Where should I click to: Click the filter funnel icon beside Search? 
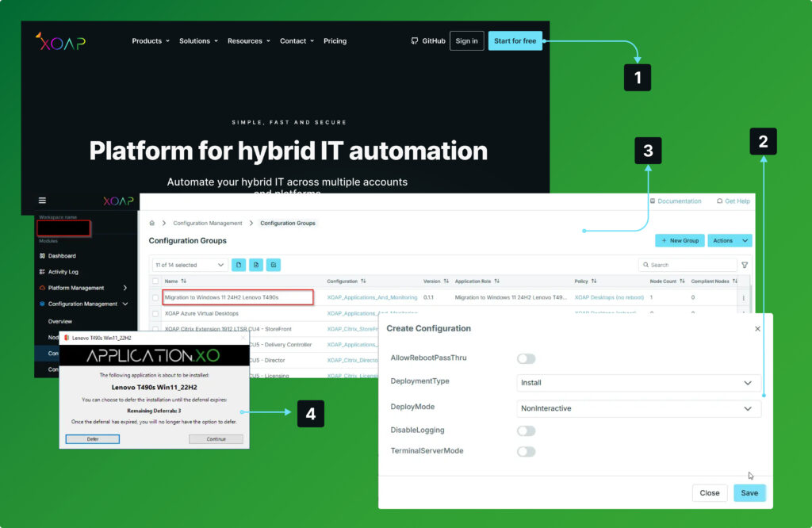745,265
